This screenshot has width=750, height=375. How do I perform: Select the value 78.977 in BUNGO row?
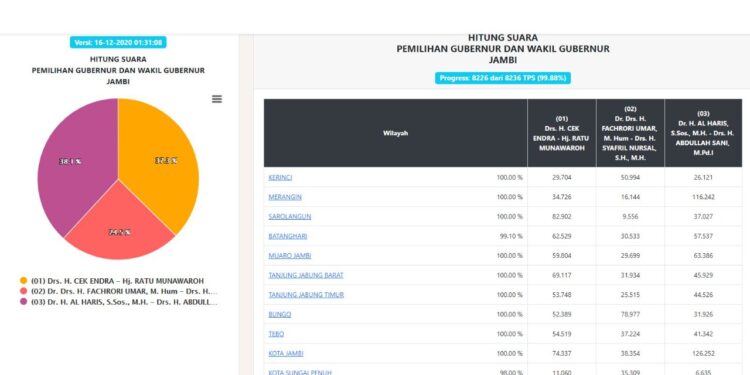point(630,315)
